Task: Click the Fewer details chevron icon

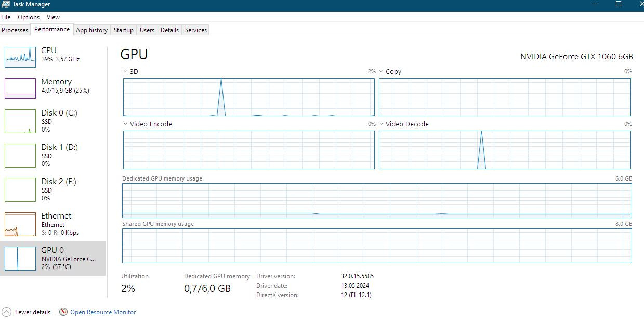Action: pos(6,312)
